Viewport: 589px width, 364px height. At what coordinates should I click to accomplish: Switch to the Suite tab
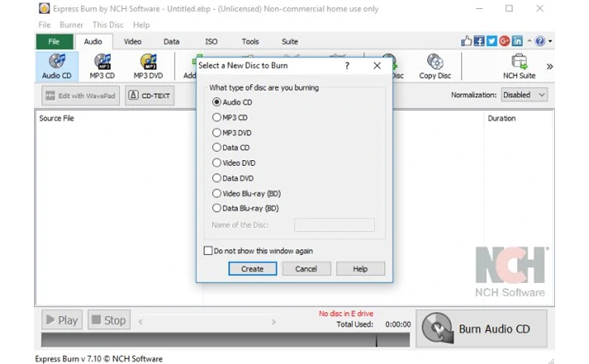point(290,42)
